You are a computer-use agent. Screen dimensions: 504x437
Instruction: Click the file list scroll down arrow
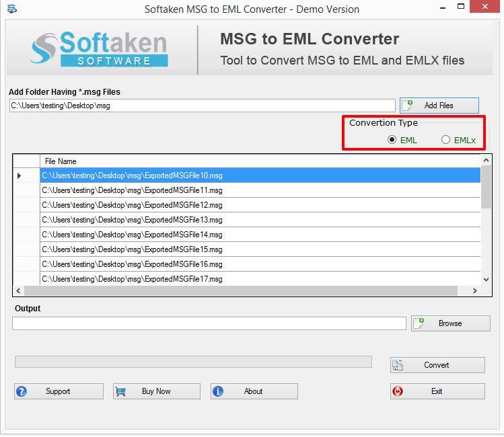[486, 280]
